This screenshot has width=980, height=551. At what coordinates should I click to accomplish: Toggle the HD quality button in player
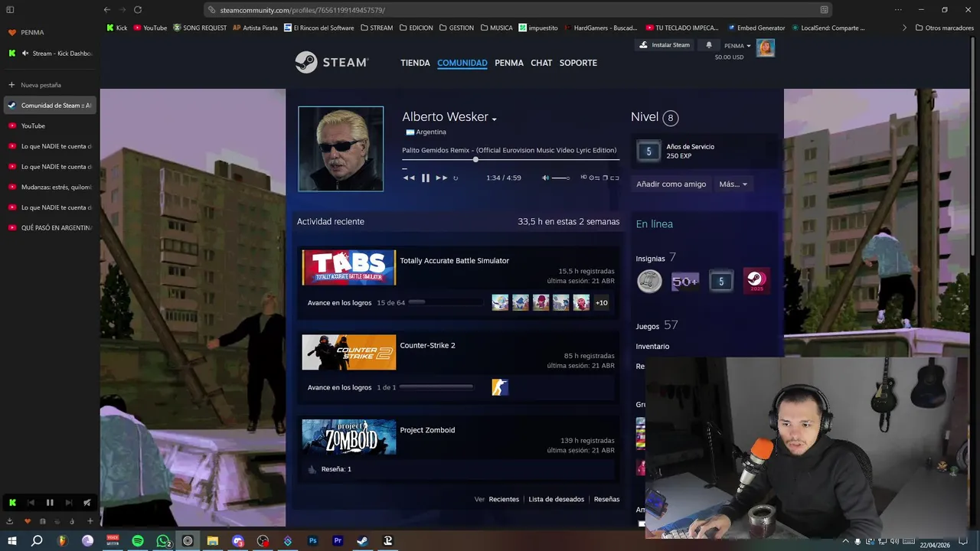(x=583, y=178)
